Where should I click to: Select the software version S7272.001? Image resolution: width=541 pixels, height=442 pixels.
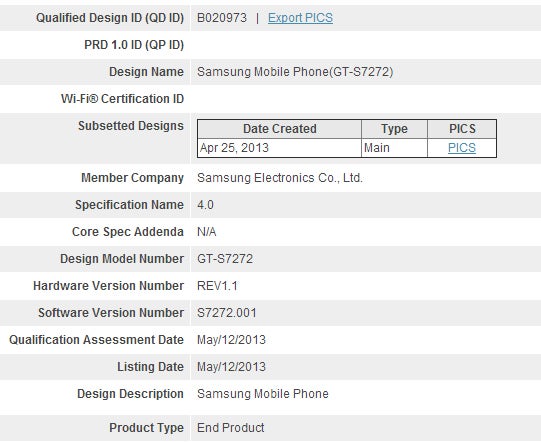(227, 313)
